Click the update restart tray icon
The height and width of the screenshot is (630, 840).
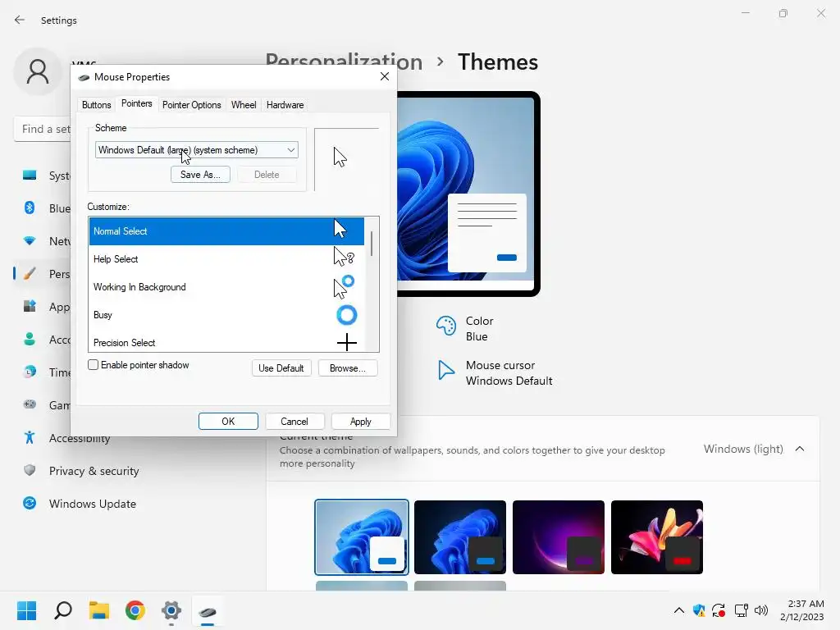[719, 610]
